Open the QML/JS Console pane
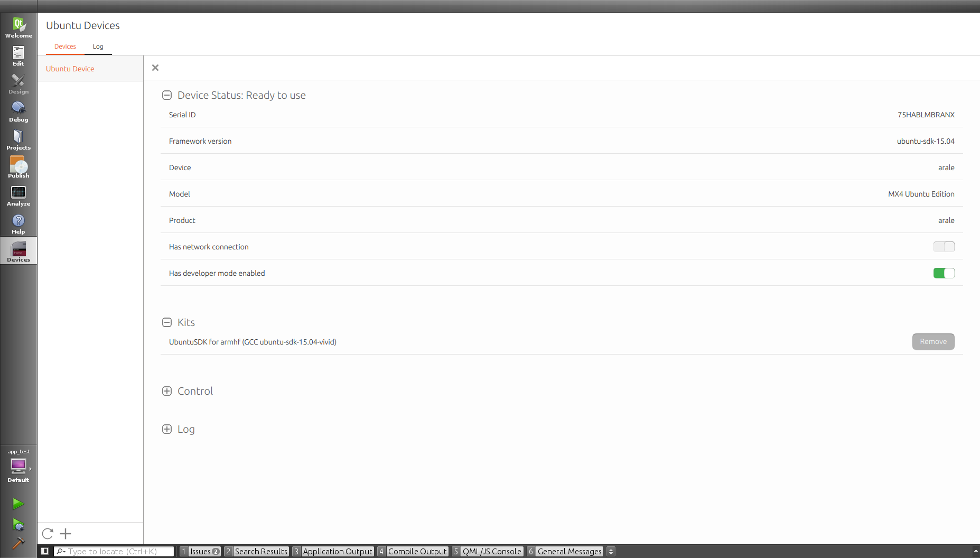The width and height of the screenshot is (980, 558). pos(487,551)
